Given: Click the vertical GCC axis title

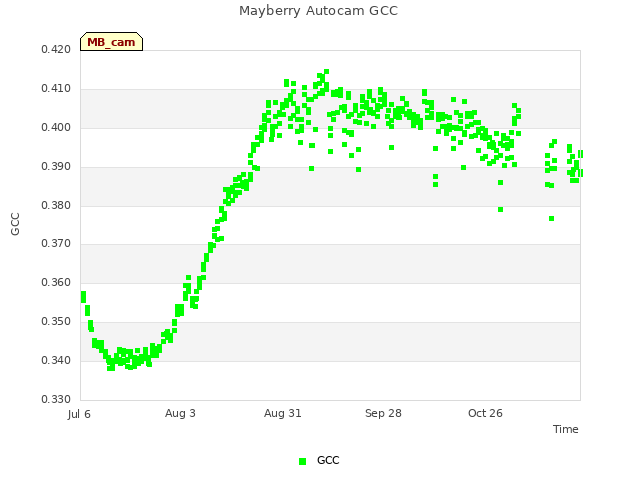Looking at the screenshot, I should click(x=15, y=224).
